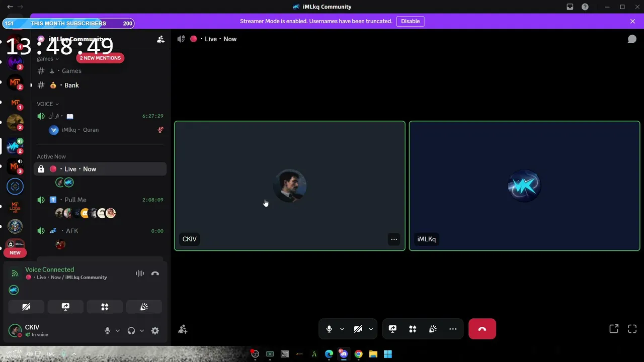Open the Inbox icon in title bar
The width and height of the screenshot is (644, 362).
click(570, 7)
